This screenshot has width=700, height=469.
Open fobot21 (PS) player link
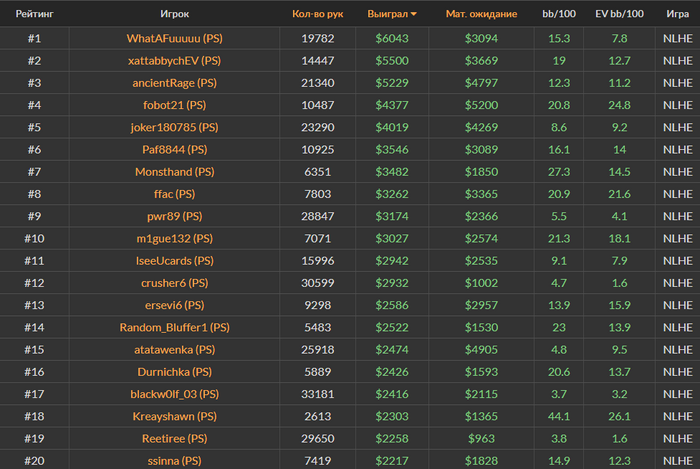pyautogui.click(x=175, y=105)
